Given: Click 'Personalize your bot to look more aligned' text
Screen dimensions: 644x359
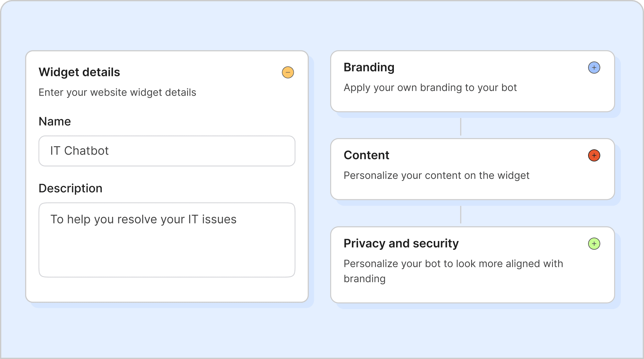Looking at the screenshot, I should tap(453, 271).
